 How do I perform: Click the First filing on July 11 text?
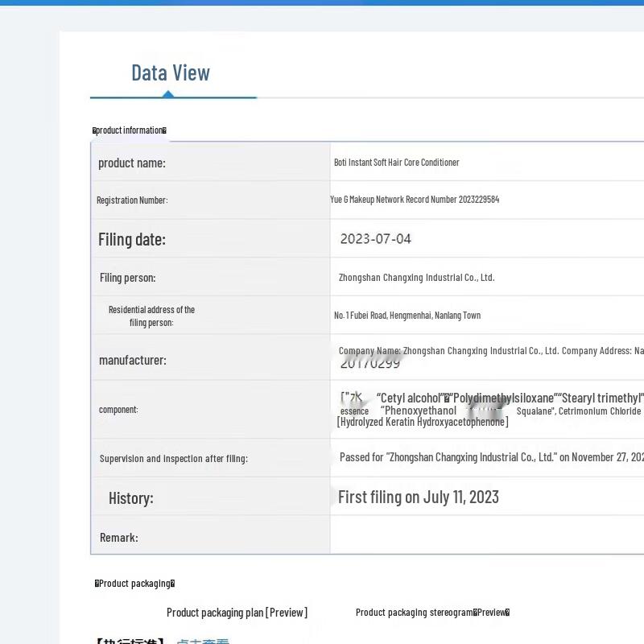(418, 497)
